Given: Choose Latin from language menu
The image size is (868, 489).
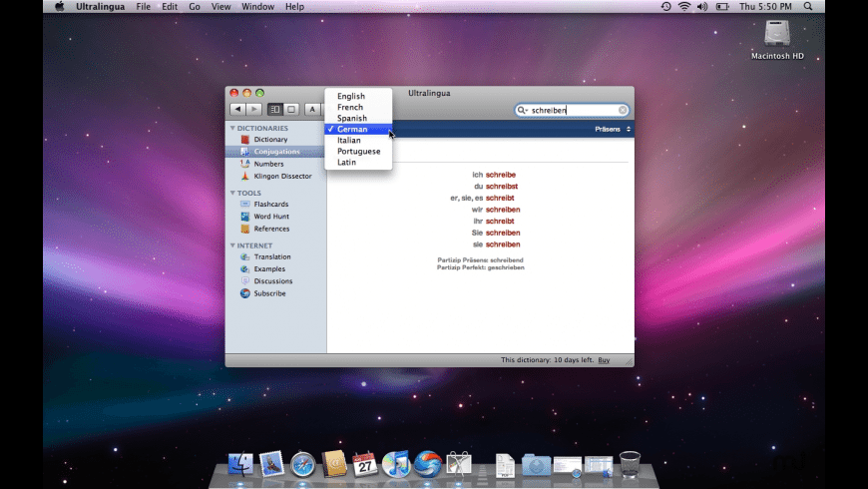Looking at the screenshot, I should point(358,163).
